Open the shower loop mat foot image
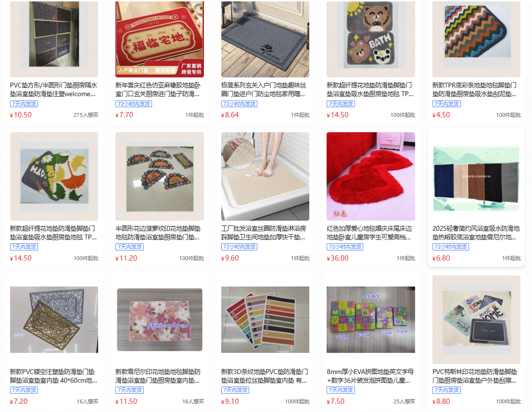This screenshot has height=412, width=532. pyautogui.click(x=265, y=176)
